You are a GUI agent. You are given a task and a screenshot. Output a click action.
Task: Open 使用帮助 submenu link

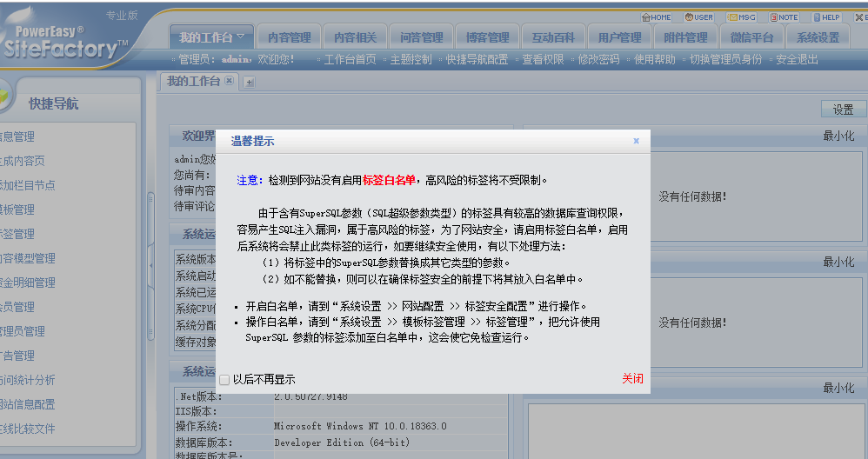click(655, 59)
